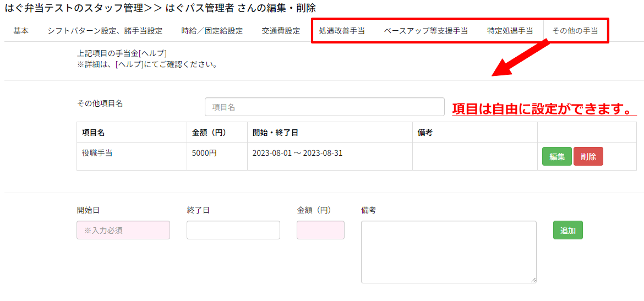Switch to シフトパターン設定、諸手当設定 tab
This screenshot has width=644, height=301.
[105, 31]
